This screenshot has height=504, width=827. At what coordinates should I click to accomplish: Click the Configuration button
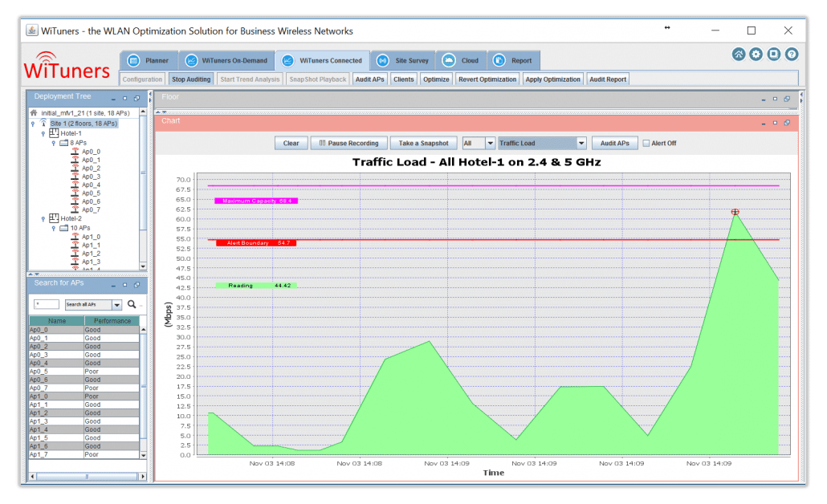142,79
